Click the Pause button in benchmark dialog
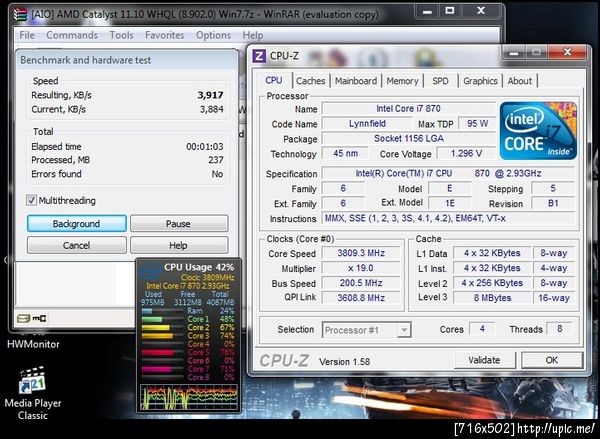 (x=179, y=224)
